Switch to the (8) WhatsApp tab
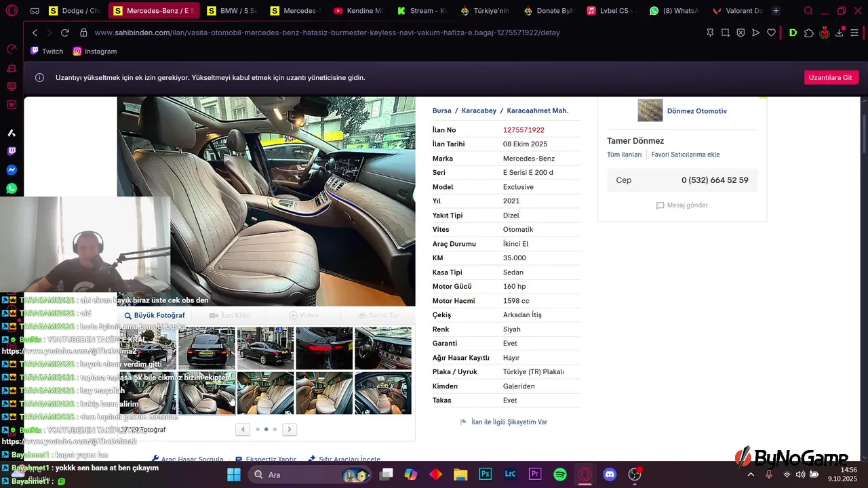The image size is (868, 488). [x=674, y=11]
